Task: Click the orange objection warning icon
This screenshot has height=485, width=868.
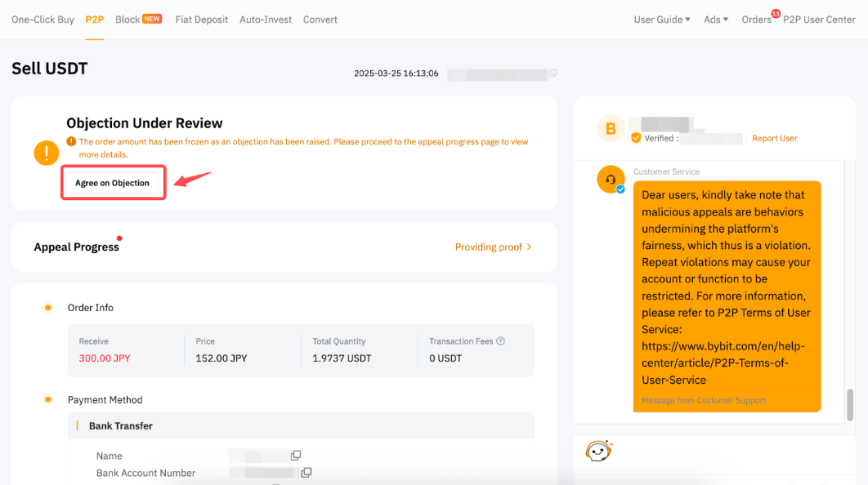Action: (47, 152)
